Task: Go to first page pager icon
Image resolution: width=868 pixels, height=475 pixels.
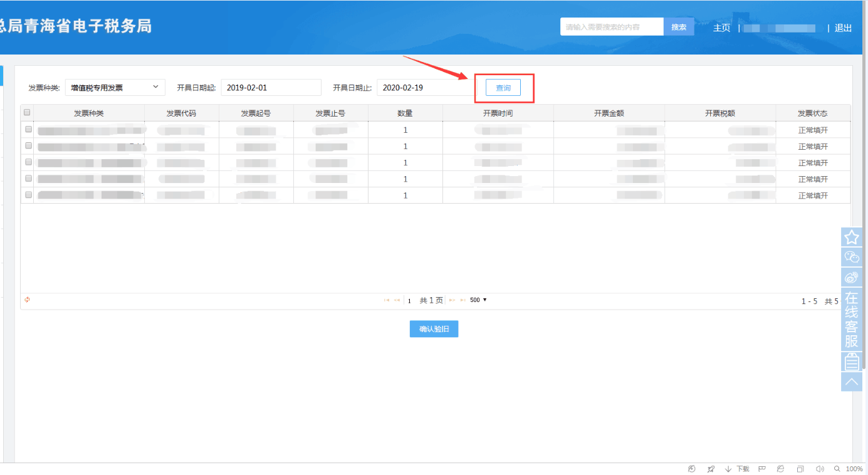Action: click(x=387, y=301)
